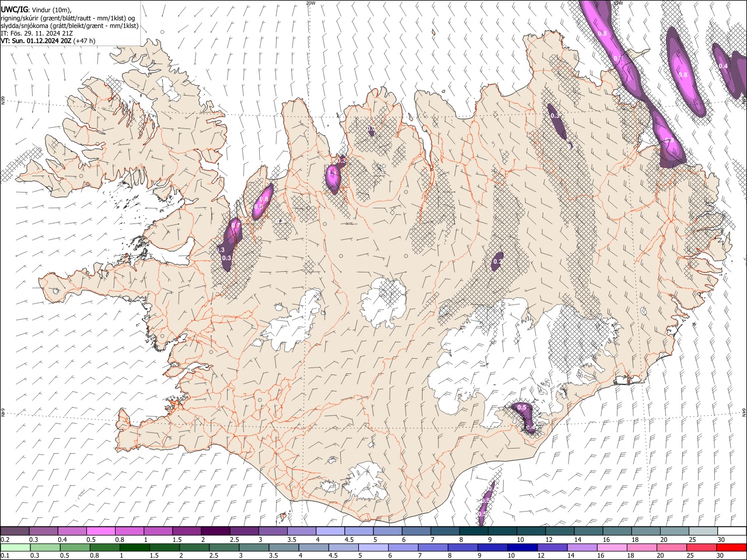
Task: Click 'VT: Sun. 01.12.2024 20Z (+47 h)' line
Action: tap(48, 41)
